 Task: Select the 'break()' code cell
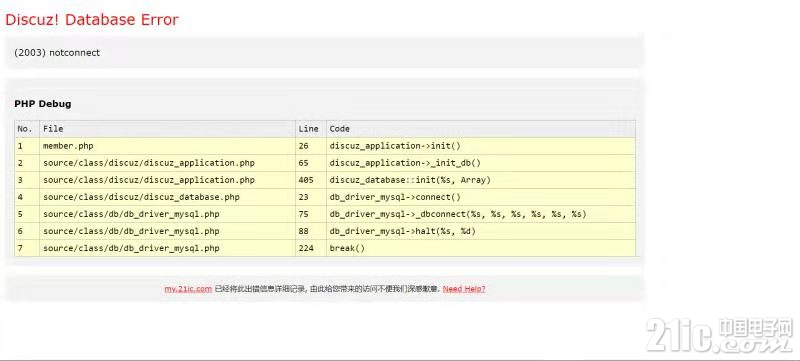click(481, 248)
